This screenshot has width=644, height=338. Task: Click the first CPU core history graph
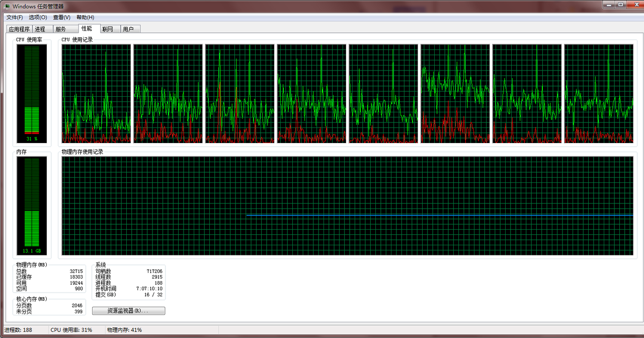[x=96, y=94]
